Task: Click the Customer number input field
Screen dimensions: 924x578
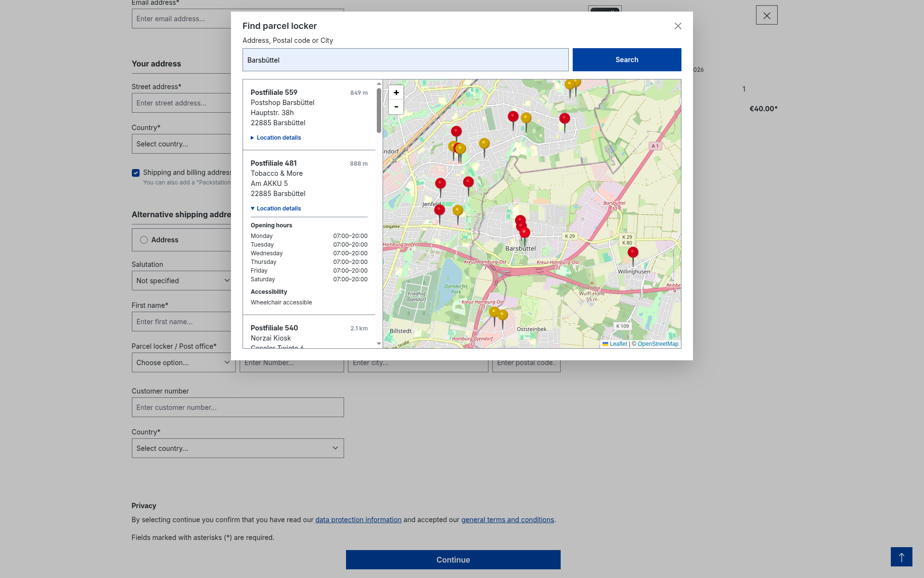Action: point(238,407)
